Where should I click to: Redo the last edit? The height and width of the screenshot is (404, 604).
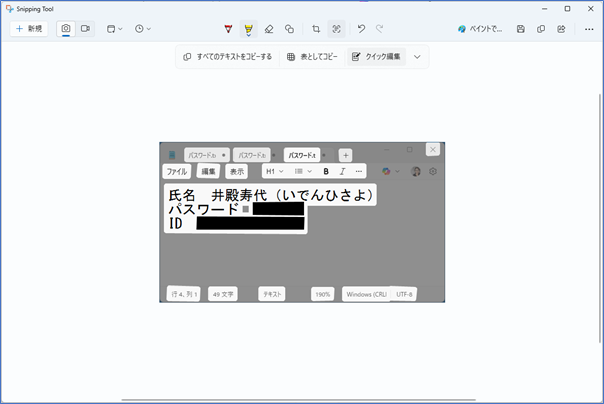(380, 29)
